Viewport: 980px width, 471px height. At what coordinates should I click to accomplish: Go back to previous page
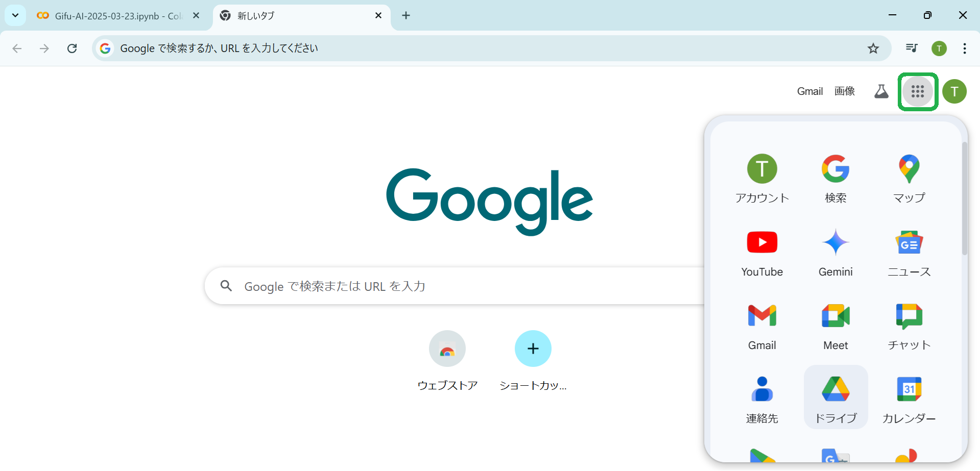point(17,48)
